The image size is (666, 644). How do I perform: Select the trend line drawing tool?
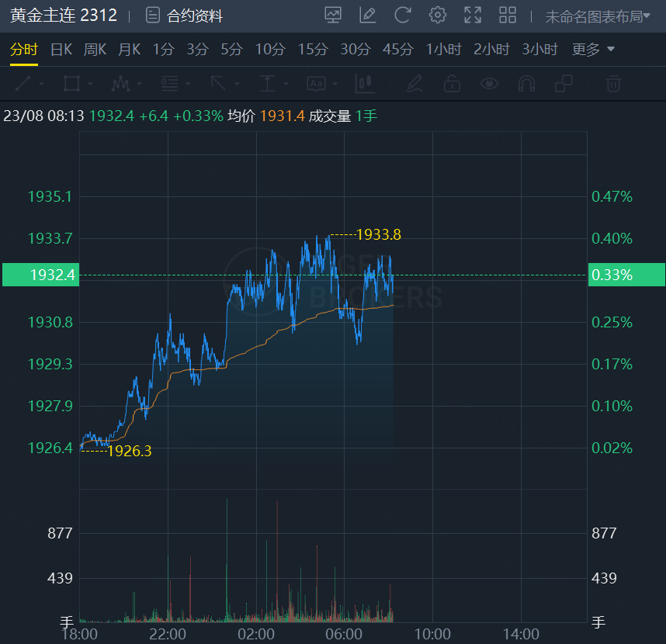pos(23,84)
